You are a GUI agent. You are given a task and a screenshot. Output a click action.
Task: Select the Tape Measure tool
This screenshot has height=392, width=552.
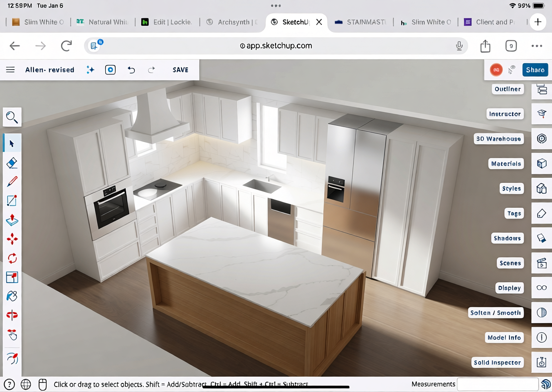[x=12, y=315]
